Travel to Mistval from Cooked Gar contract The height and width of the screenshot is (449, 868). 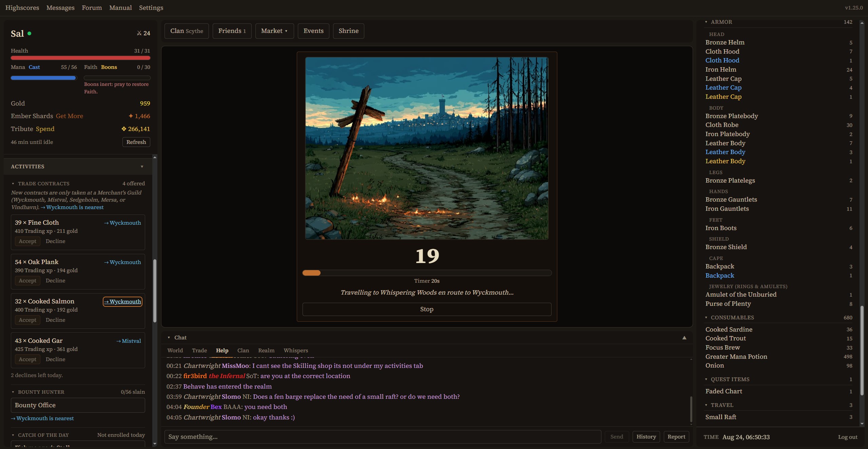(129, 341)
